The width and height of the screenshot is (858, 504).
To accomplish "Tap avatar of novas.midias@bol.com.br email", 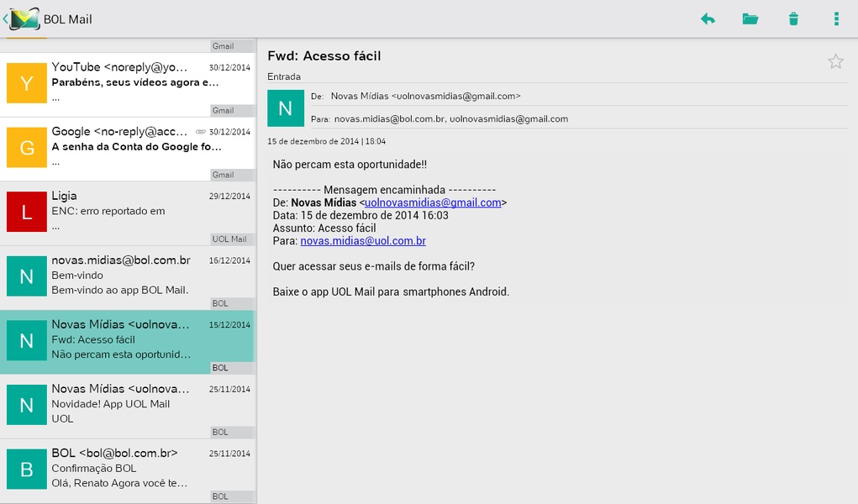I will point(27,276).
